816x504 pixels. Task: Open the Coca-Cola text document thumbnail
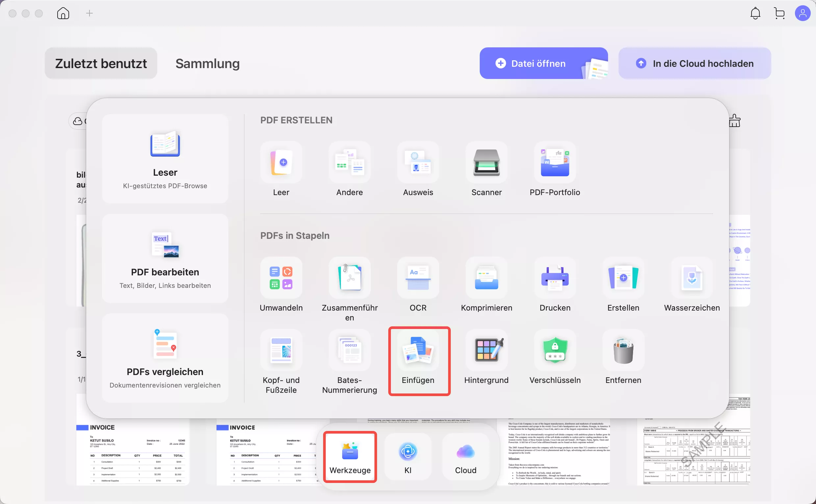click(x=553, y=452)
